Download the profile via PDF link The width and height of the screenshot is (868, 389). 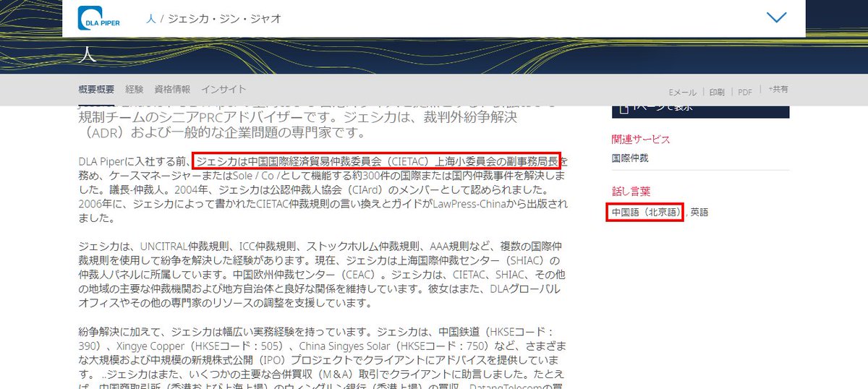pyautogui.click(x=745, y=93)
